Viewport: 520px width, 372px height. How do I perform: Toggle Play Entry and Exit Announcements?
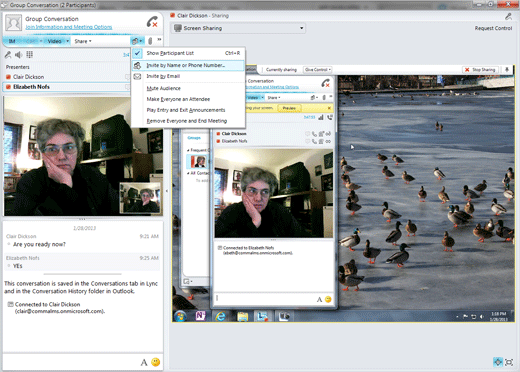pyautogui.click(x=188, y=110)
